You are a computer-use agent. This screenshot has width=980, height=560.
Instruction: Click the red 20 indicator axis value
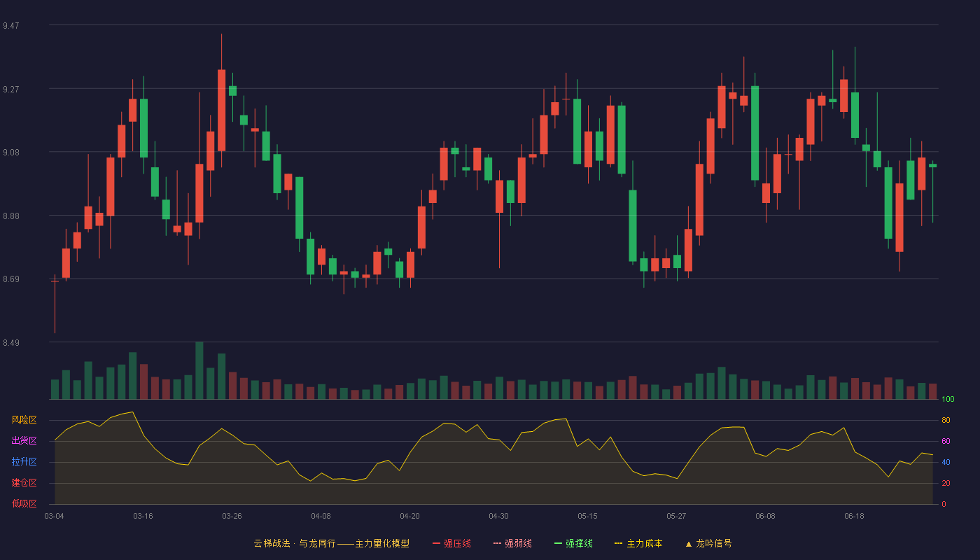pyautogui.click(x=946, y=484)
